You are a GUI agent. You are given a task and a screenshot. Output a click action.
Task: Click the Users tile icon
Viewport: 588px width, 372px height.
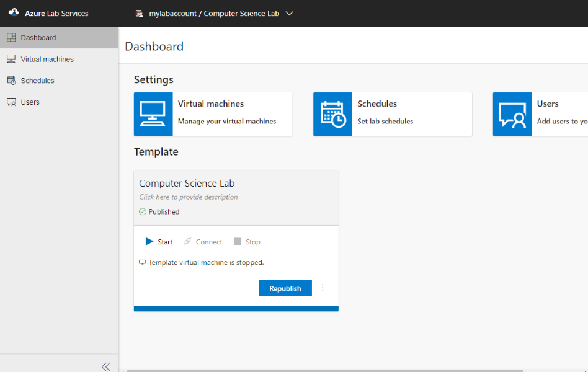pyautogui.click(x=512, y=114)
